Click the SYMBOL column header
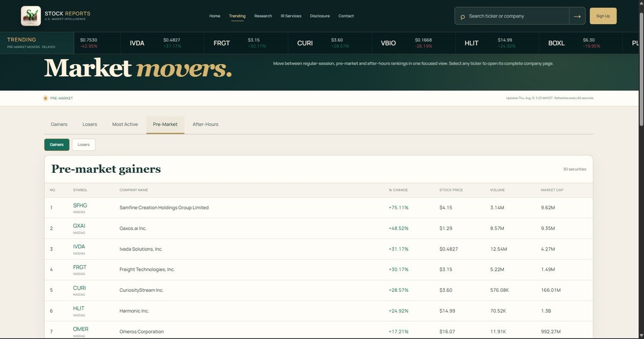Image resolution: width=644 pixels, height=339 pixels. (80, 190)
